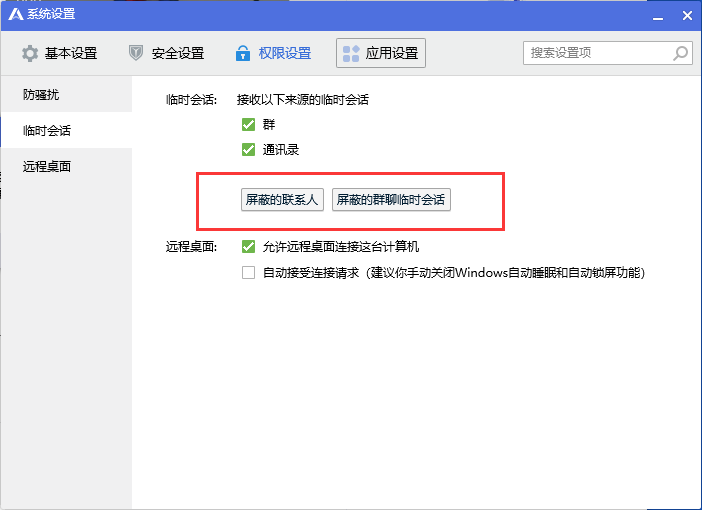Click the four-squares icon beside 应用设置
This screenshot has width=702, height=510.
coord(351,53)
